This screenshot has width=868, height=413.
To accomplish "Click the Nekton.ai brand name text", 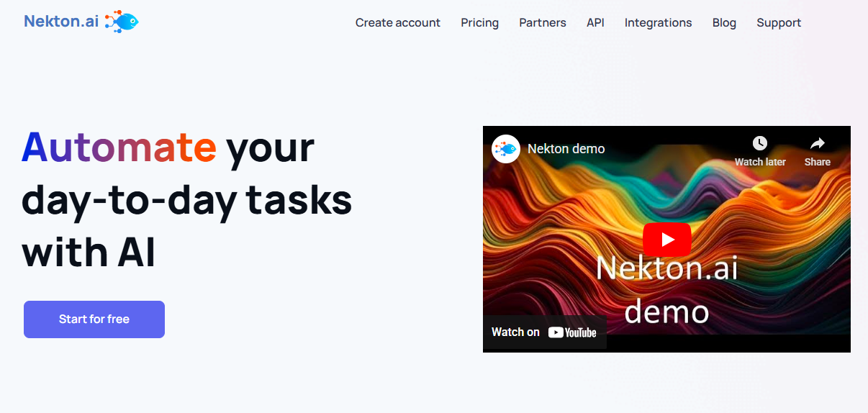I will 60,22.
